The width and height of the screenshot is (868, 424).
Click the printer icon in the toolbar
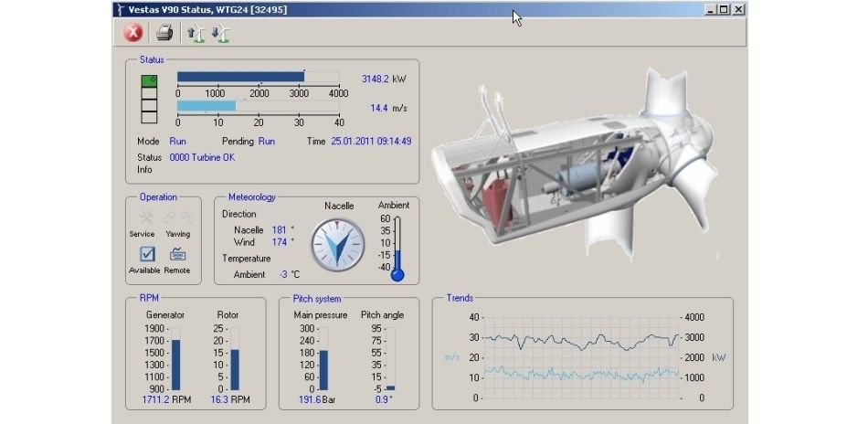pos(164,34)
